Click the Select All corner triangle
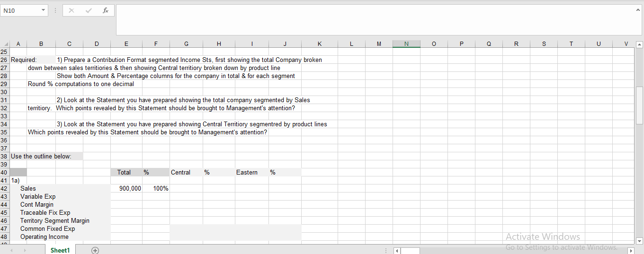 tap(5, 44)
